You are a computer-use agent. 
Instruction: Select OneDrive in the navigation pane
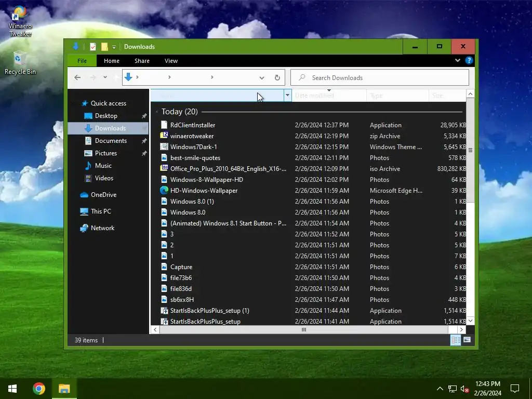click(103, 195)
